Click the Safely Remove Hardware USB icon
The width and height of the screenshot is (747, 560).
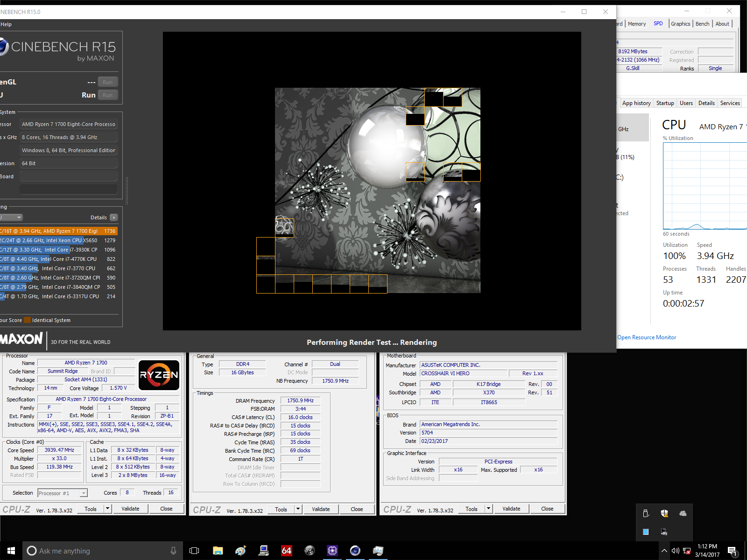(646, 513)
